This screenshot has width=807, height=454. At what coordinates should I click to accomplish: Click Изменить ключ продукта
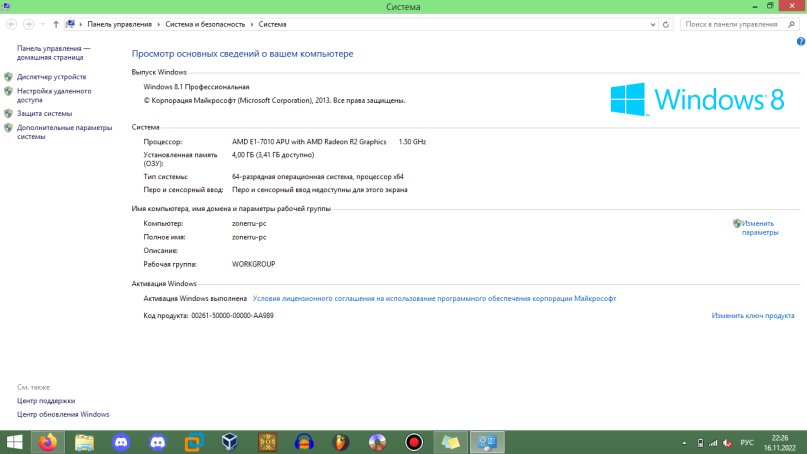click(752, 316)
